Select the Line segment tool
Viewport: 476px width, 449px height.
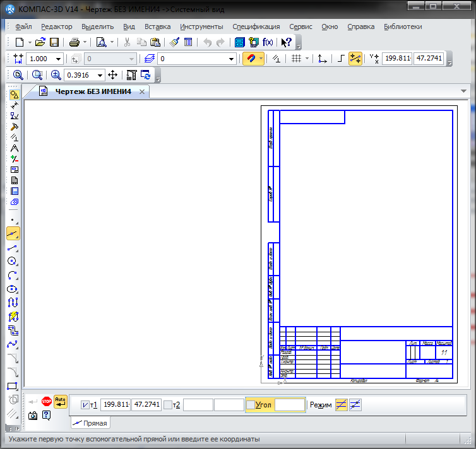click(x=13, y=248)
